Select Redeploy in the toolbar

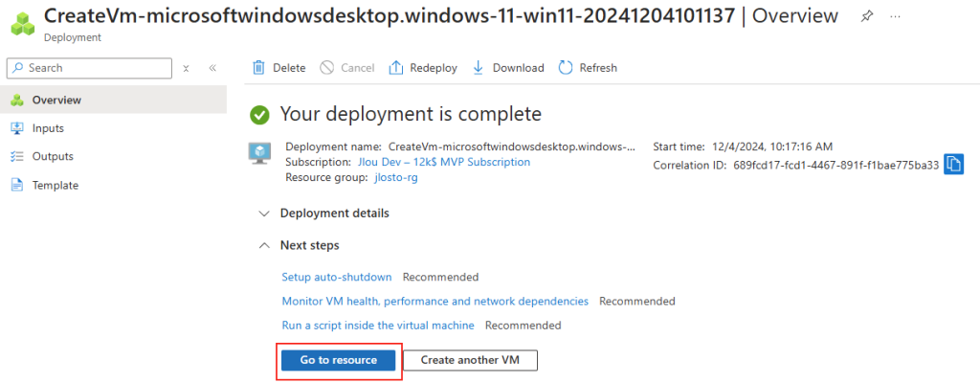click(x=423, y=68)
